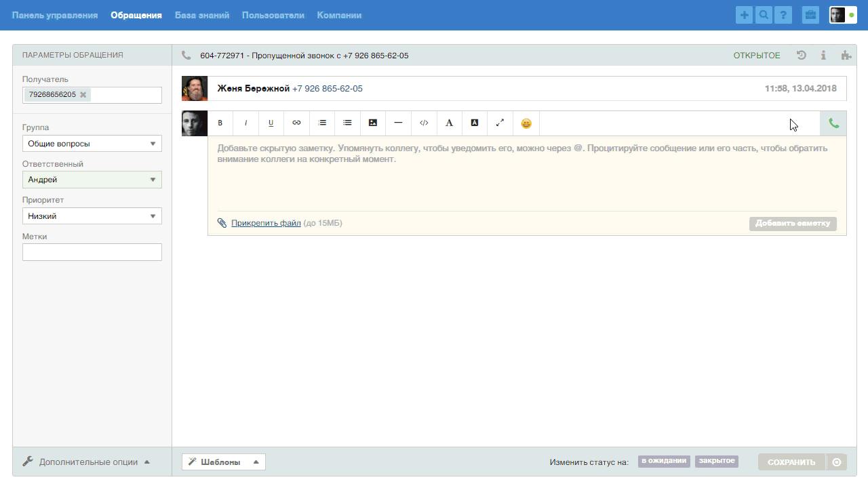868x488 pixels.
Task: Click the Получатель input field
Action: coord(92,95)
